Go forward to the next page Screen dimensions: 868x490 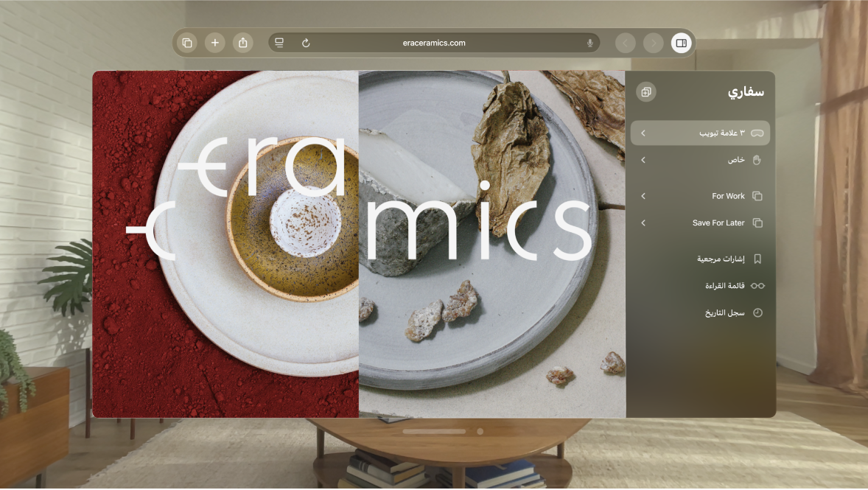(654, 43)
